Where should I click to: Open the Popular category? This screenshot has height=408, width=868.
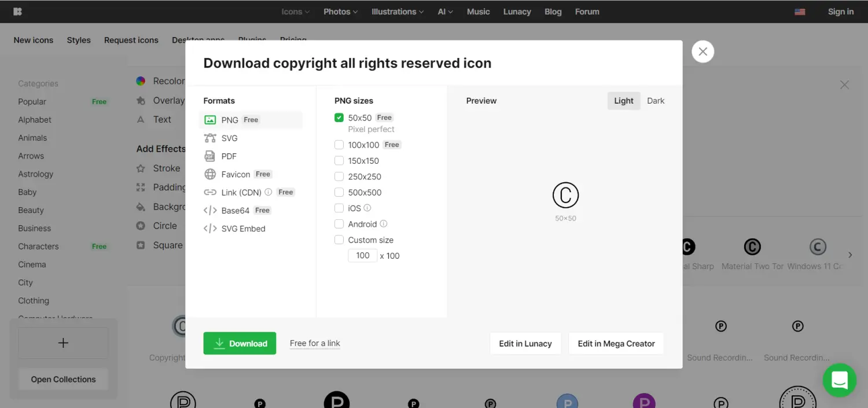[x=32, y=101]
